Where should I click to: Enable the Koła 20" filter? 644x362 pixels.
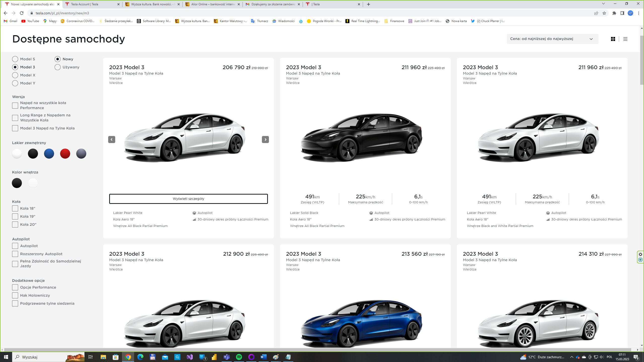(15, 224)
